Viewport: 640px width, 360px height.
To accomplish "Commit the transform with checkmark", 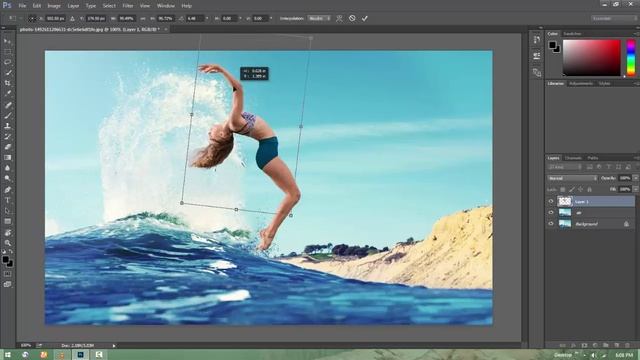I will (x=364, y=18).
